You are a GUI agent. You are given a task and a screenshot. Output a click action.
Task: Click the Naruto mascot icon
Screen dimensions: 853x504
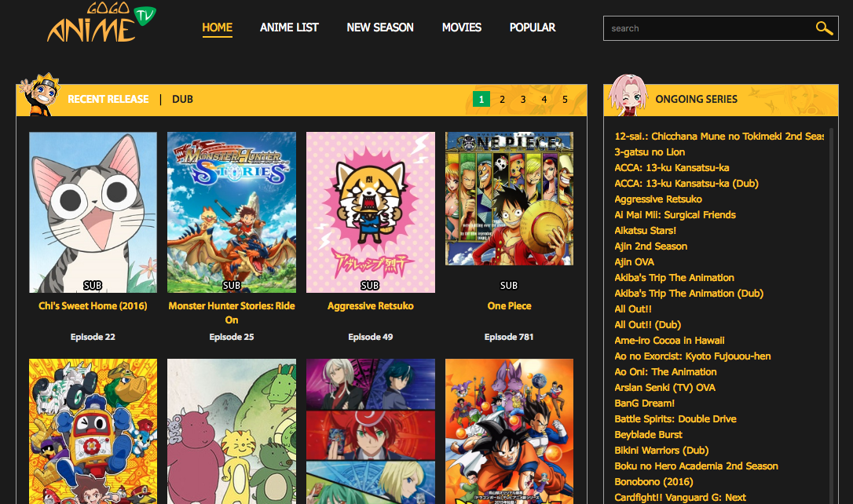(39, 95)
